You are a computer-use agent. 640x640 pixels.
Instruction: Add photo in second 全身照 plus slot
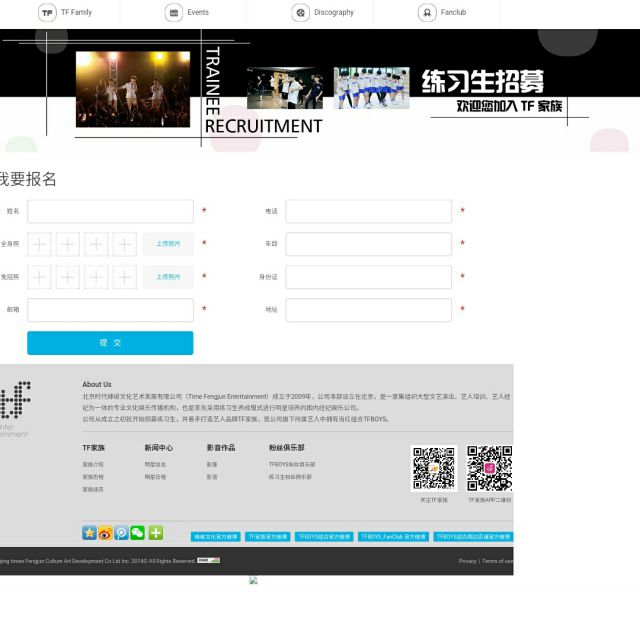[68, 244]
